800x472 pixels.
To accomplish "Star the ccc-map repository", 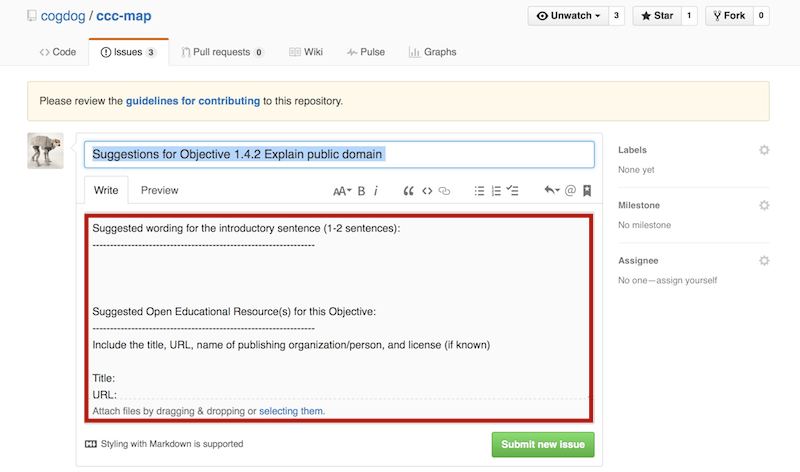I will point(657,16).
